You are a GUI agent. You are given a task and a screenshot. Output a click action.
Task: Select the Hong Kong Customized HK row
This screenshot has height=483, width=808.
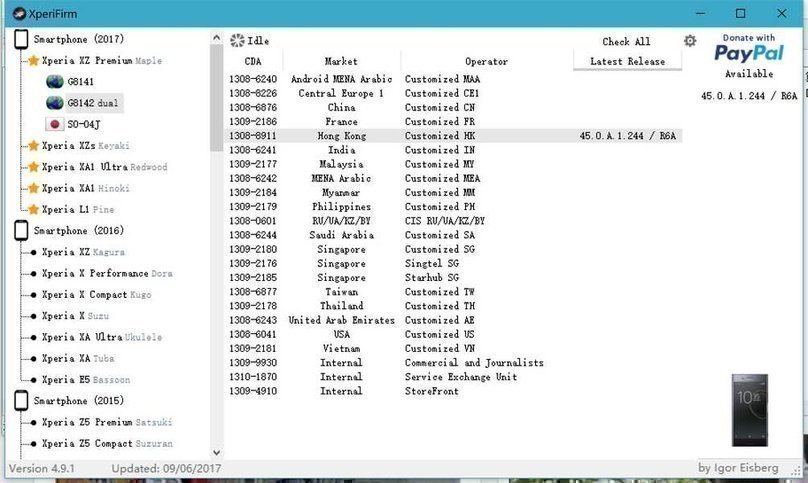[453, 136]
